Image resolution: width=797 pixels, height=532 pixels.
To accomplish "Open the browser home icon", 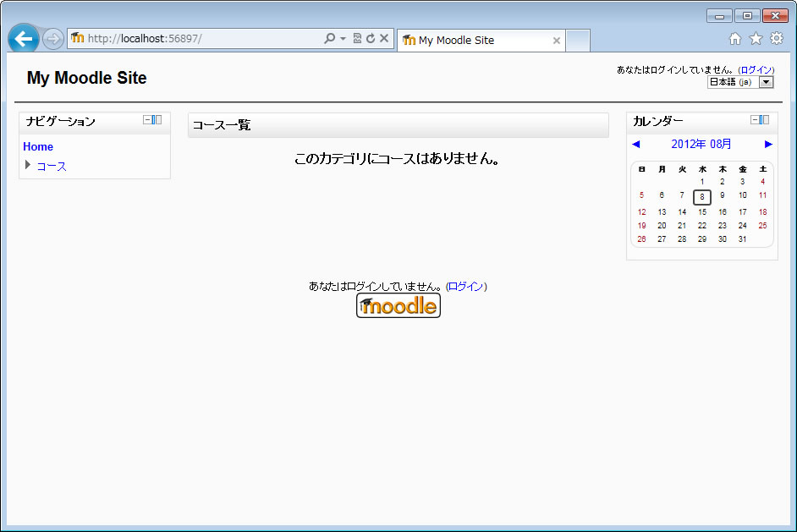I will (735, 39).
